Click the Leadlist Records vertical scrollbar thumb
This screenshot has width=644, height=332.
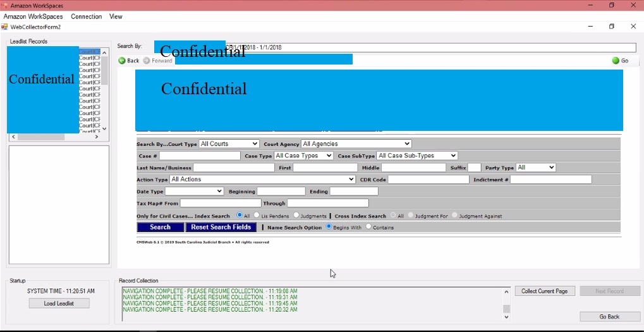pos(104,71)
